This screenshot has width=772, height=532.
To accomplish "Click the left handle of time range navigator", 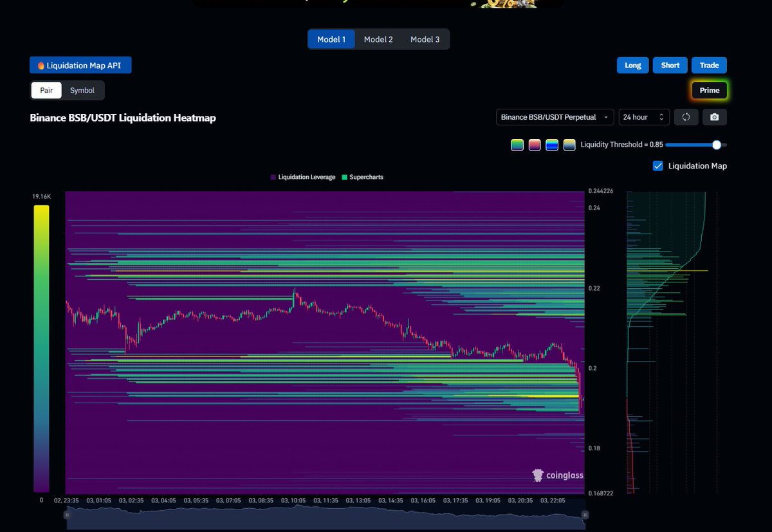I will click(66, 515).
